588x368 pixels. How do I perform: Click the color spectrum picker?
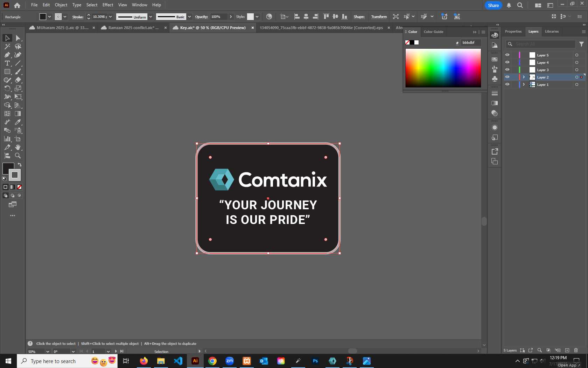[x=443, y=68]
